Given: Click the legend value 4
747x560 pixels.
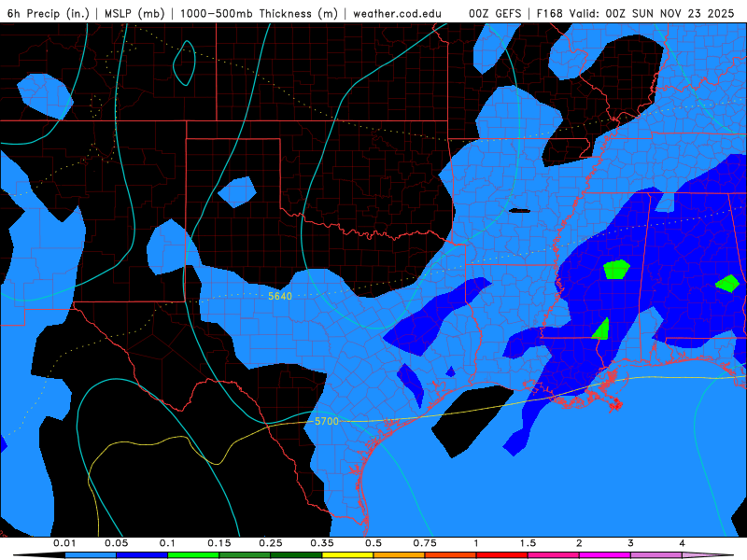Looking at the screenshot, I should click(x=683, y=543).
